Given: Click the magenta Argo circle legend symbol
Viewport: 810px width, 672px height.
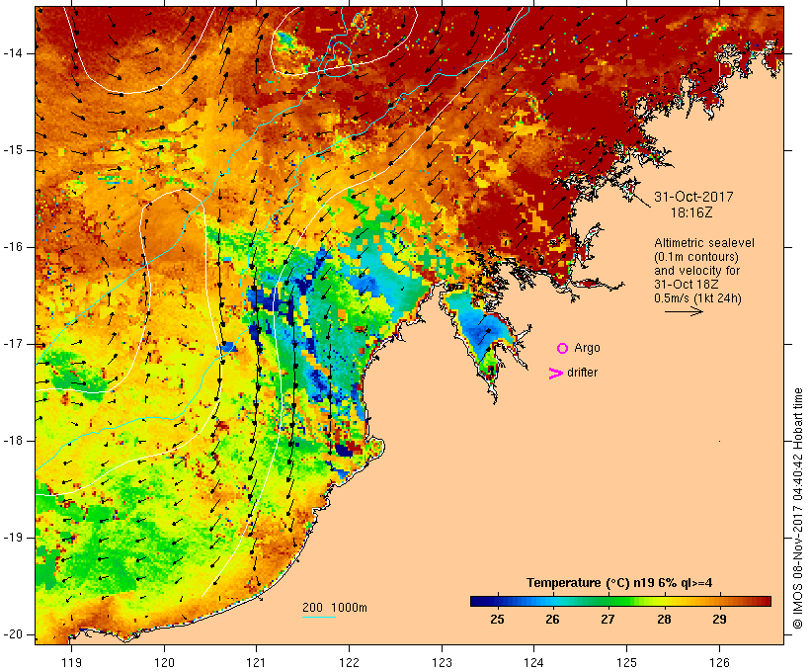Looking at the screenshot, I should tap(563, 349).
